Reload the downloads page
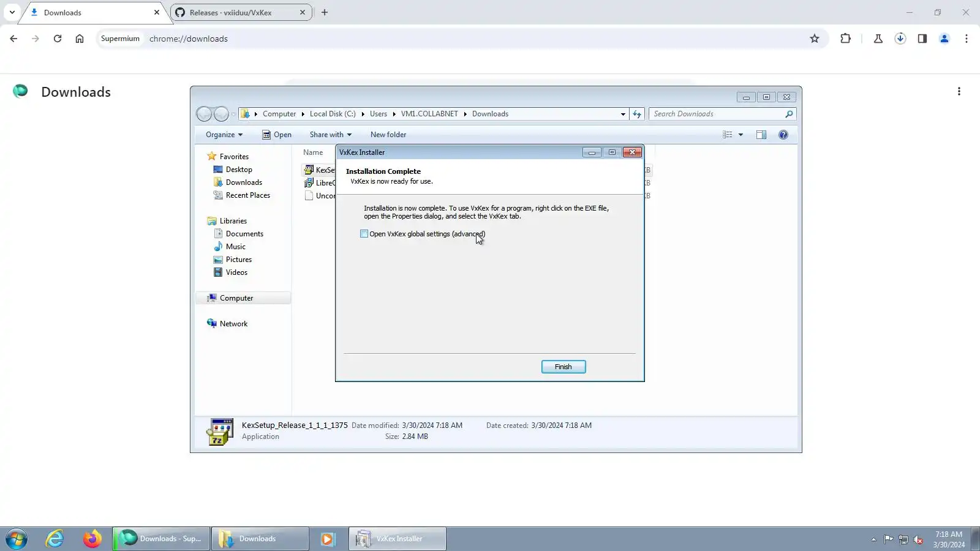The image size is (980, 551). click(x=58, y=39)
